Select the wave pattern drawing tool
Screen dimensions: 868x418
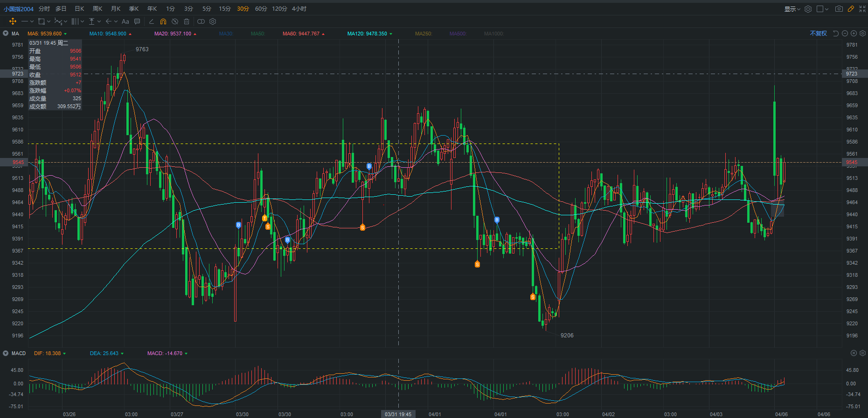(x=58, y=21)
